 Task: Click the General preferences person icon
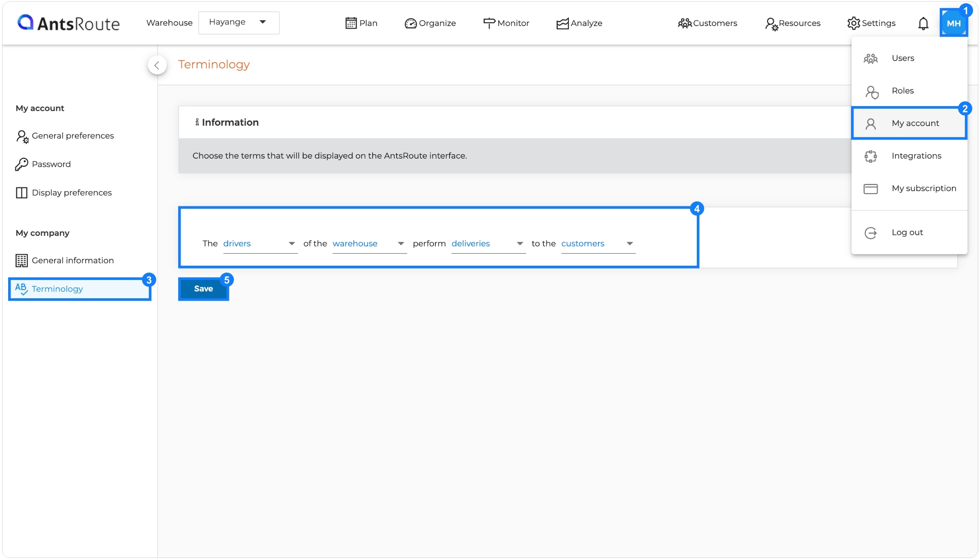point(22,136)
